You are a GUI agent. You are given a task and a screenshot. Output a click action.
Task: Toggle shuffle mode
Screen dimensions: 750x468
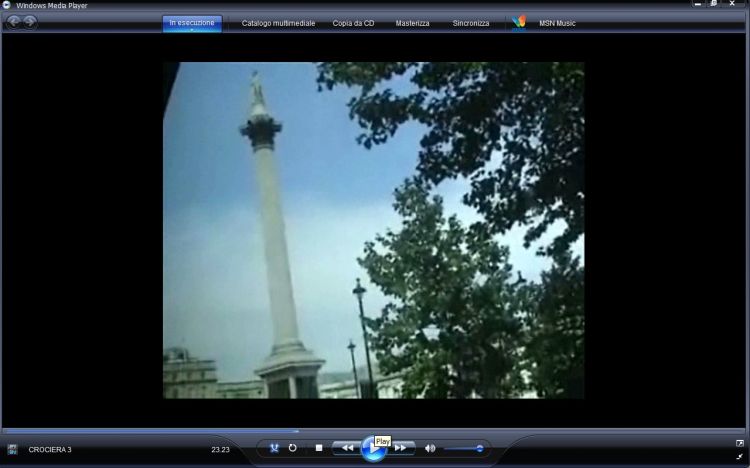click(274, 448)
